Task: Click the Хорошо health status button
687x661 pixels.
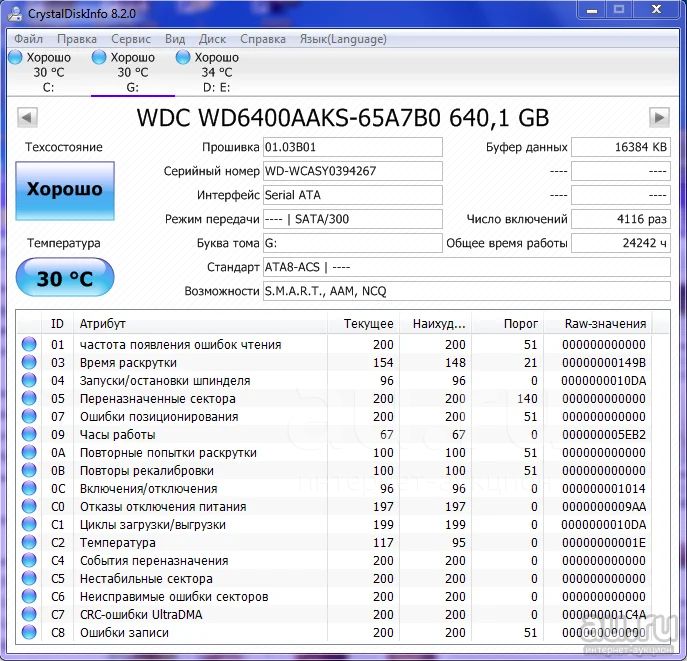Action: pos(65,191)
